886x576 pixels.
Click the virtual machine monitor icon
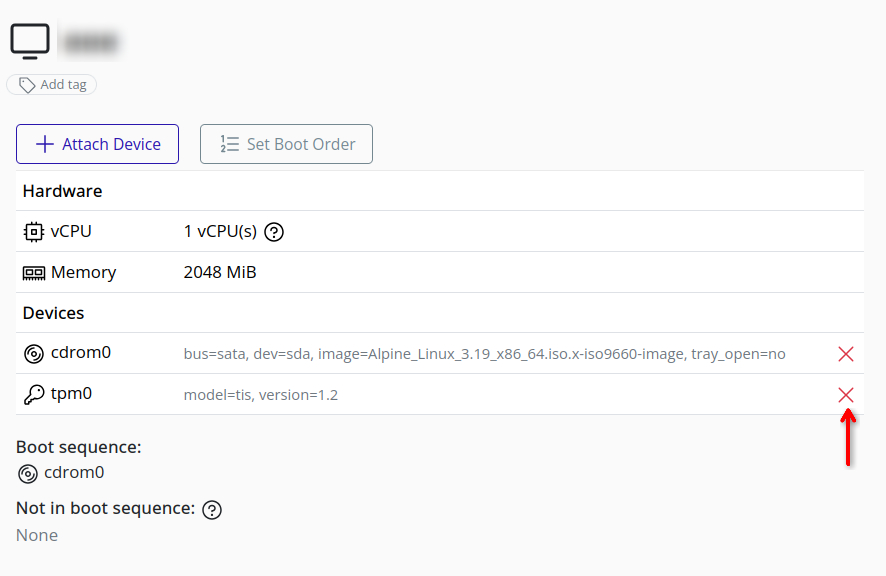[30, 41]
